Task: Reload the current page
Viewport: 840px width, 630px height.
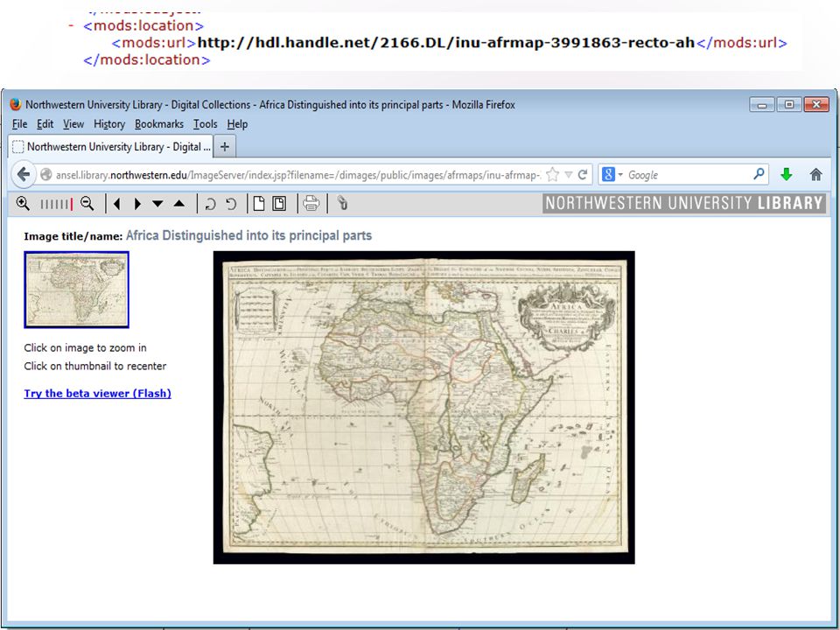Action: coord(583,175)
